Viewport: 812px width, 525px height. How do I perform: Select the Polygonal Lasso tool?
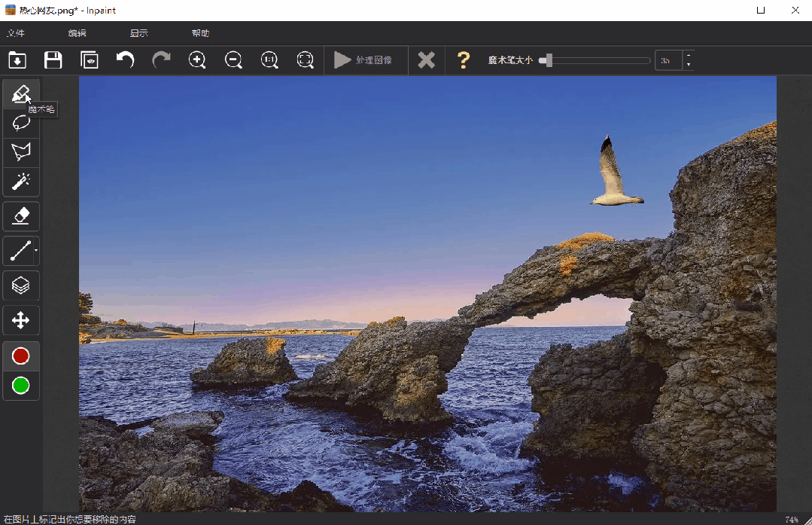click(21, 152)
